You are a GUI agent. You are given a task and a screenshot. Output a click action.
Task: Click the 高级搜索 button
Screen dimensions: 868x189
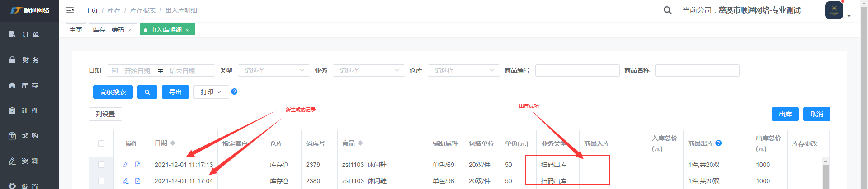113,92
